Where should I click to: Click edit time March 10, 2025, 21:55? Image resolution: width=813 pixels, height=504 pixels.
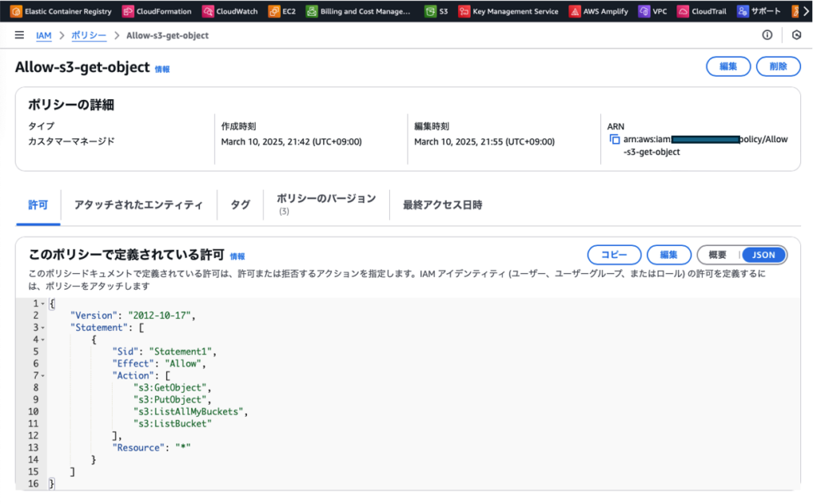click(484, 141)
